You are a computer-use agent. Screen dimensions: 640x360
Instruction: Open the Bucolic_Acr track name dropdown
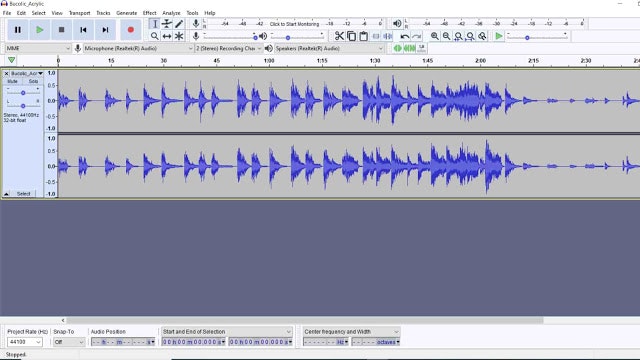27,73
